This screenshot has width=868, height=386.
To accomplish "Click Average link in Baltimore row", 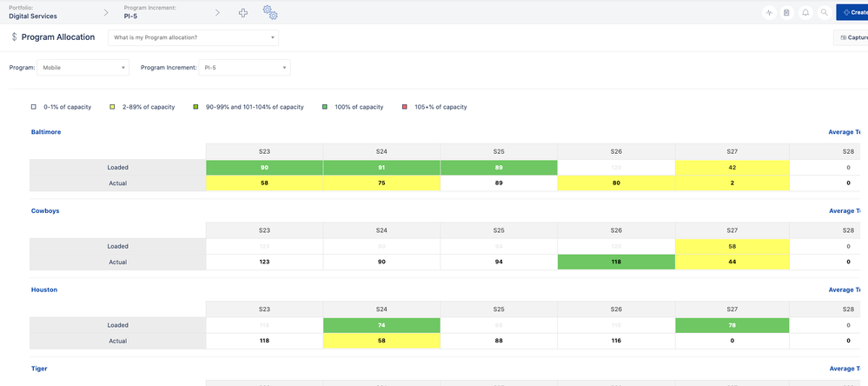I will click(x=845, y=132).
